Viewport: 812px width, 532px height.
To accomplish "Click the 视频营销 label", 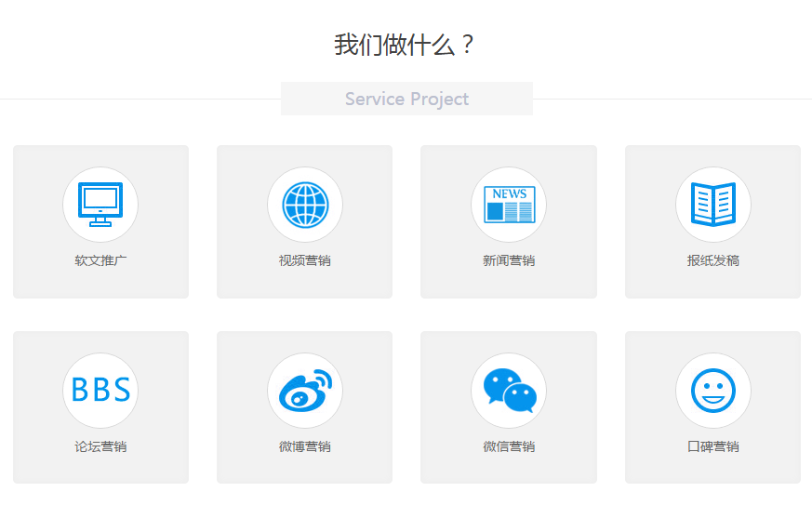I will (305, 260).
